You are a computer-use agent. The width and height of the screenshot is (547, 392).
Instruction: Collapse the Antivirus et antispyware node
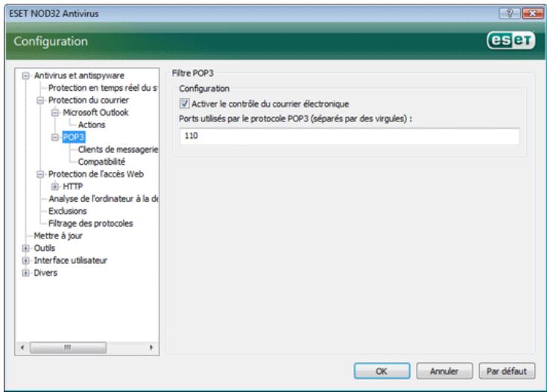[25, 76]
